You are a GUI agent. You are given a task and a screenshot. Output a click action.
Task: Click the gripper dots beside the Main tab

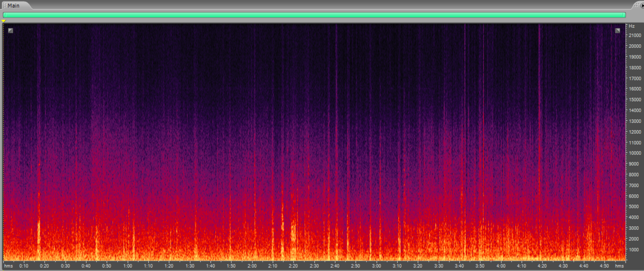[x=4, y=5]
